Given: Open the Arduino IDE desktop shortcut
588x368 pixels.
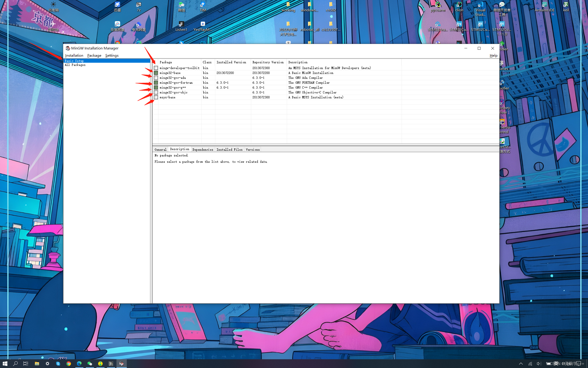Looking at the screenshot, I should point(545,7).
